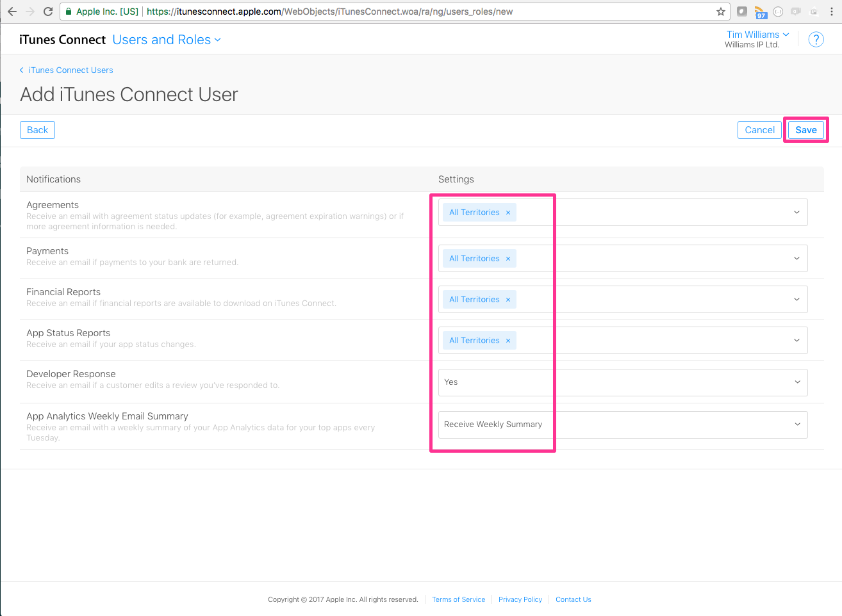The width and height of the screenshot is (842, 616).
Task: Click the Developer Response label
Action: [x=71, y=374]
